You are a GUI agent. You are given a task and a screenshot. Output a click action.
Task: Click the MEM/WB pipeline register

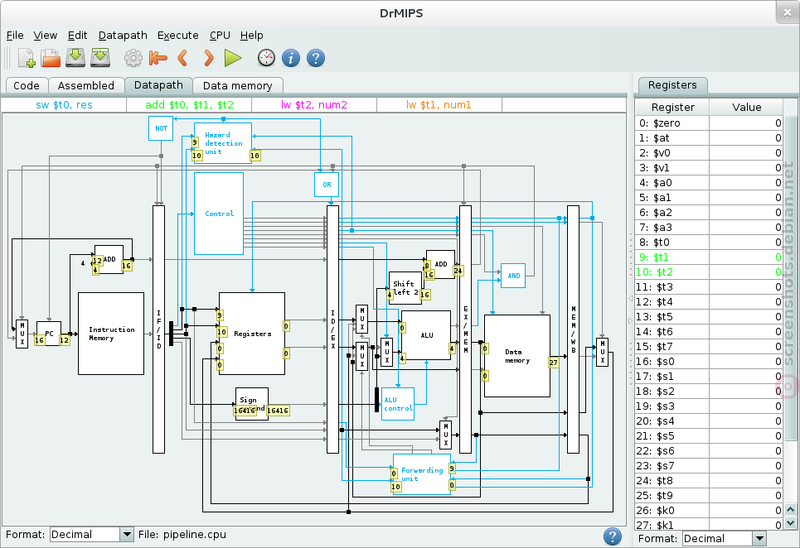coord(573,329)
